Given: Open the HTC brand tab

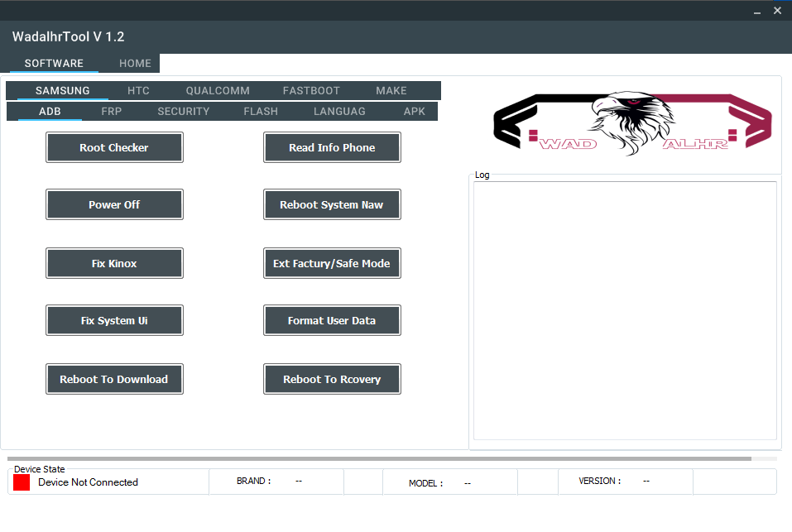Looking at the screenshot, I should (138, 91).
